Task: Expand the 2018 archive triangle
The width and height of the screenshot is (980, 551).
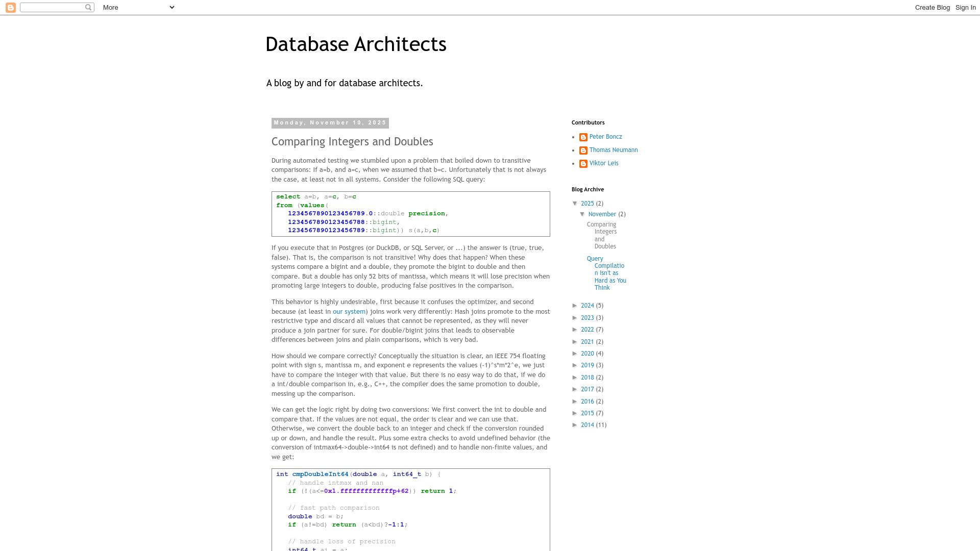Action: click(x=575, y=378)
